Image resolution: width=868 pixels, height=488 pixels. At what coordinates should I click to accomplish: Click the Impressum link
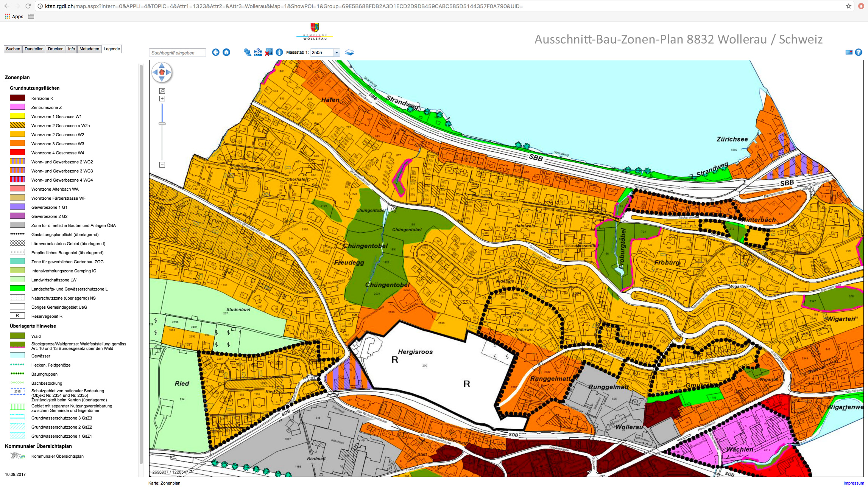coord(854,483)
